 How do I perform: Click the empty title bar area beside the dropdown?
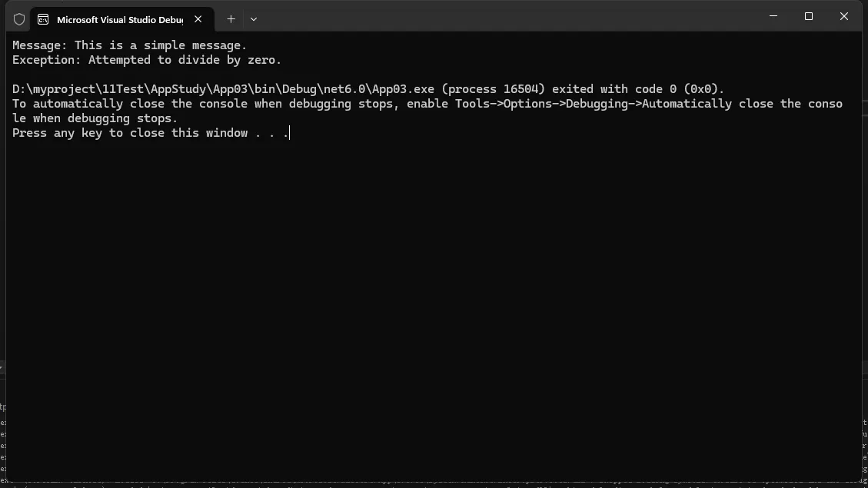(x=509, y=17)
